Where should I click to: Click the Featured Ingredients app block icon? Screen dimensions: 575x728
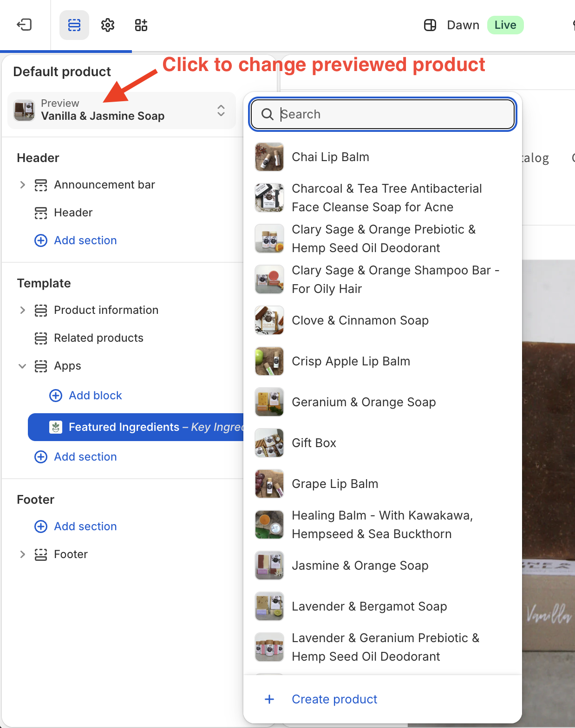click(56, 427)
